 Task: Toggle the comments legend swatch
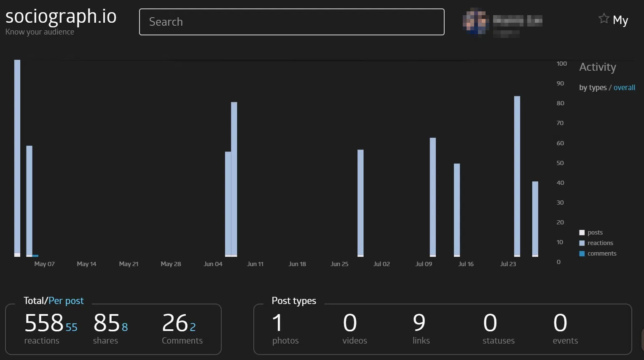pyautogui.click(x=582, y=253)
